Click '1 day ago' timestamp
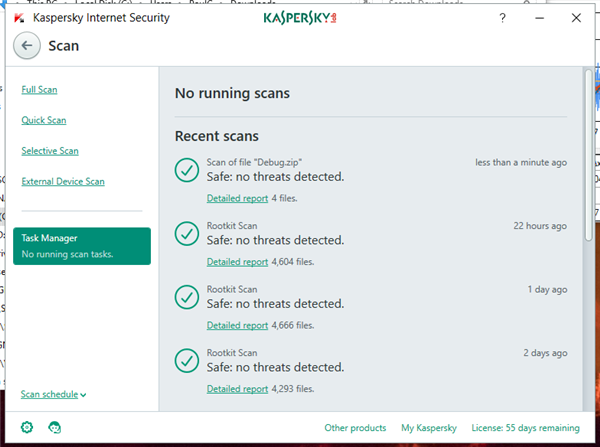This screenshot has width=600, height=447. [547, 289]
